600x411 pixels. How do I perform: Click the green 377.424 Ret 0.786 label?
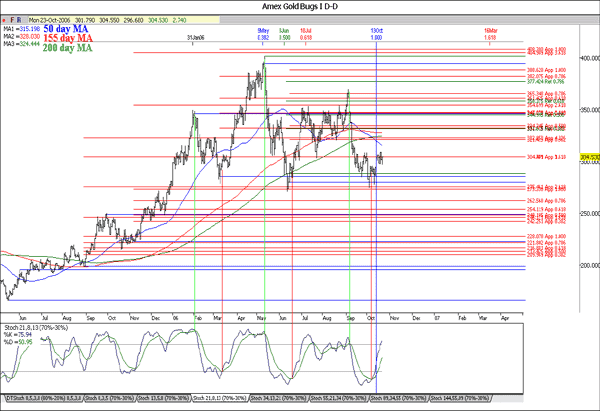(546, 82)
